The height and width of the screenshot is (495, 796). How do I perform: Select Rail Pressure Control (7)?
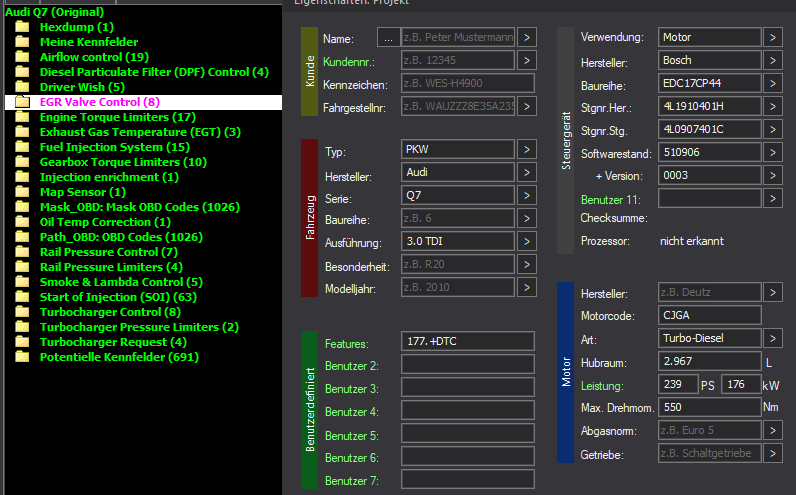pyautogui.click(x=109, y=252)
